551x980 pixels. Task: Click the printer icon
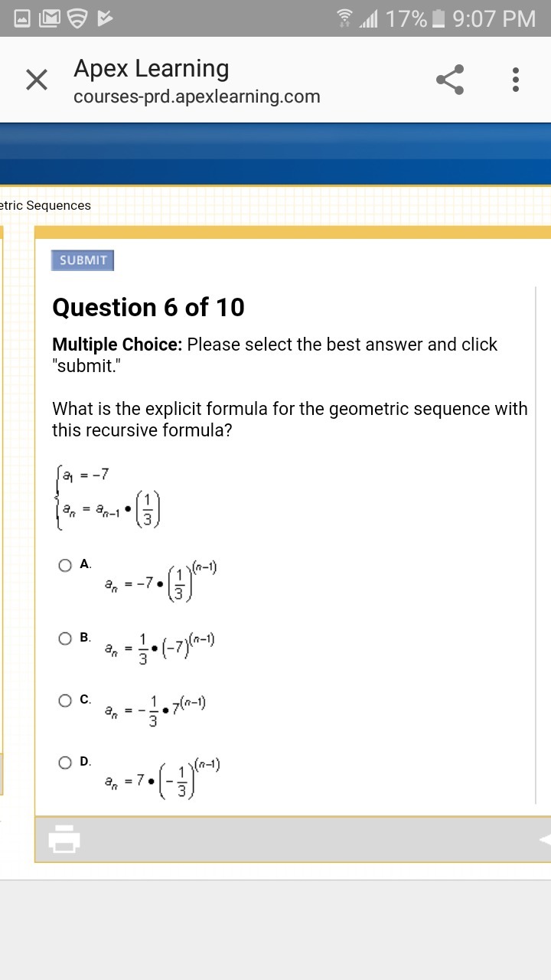pyautogui.click(x=64, y=839)
